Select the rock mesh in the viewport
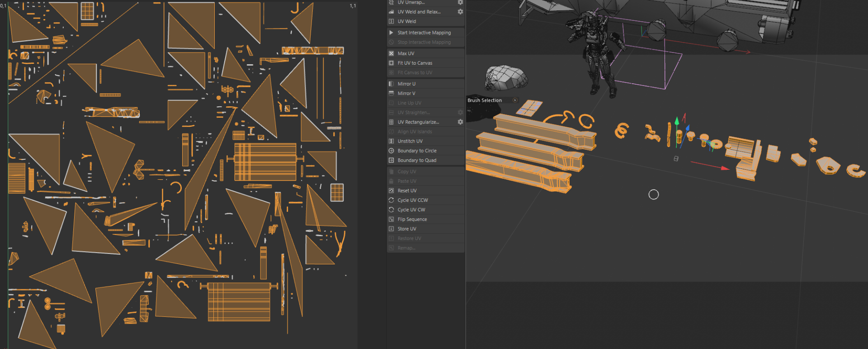Viewport: 868px width, 349px height. (x=505, y=78)
